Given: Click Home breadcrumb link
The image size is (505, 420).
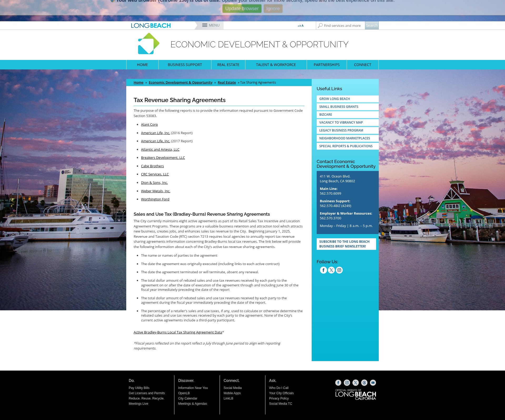Looking at the screenshot, I should point(138,83).
